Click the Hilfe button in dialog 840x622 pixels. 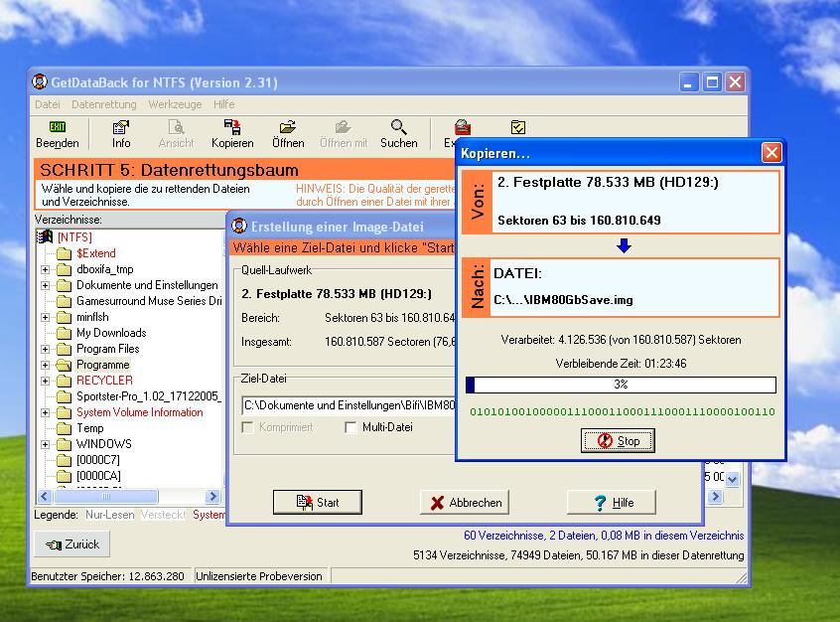[x=612, y=503]
